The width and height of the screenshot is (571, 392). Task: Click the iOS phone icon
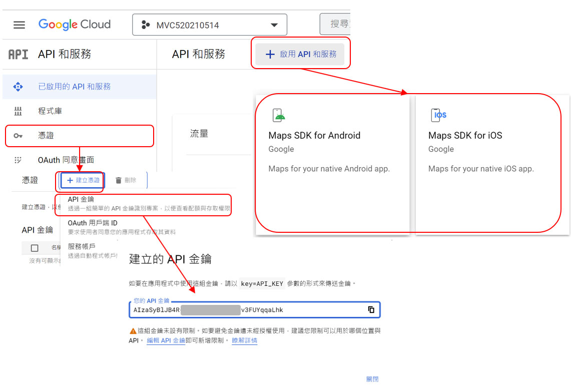[x=438, y=115]
